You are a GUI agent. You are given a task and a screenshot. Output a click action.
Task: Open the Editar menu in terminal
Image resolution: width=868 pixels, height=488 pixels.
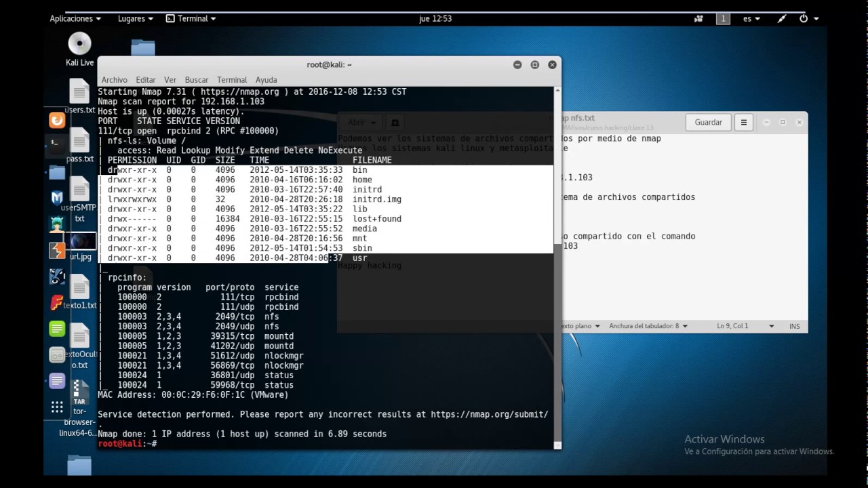(146, 80)
